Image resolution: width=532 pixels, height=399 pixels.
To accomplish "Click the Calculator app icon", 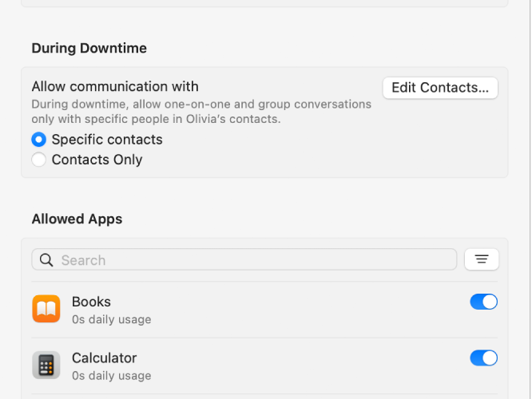I will [x=46, y=365].
